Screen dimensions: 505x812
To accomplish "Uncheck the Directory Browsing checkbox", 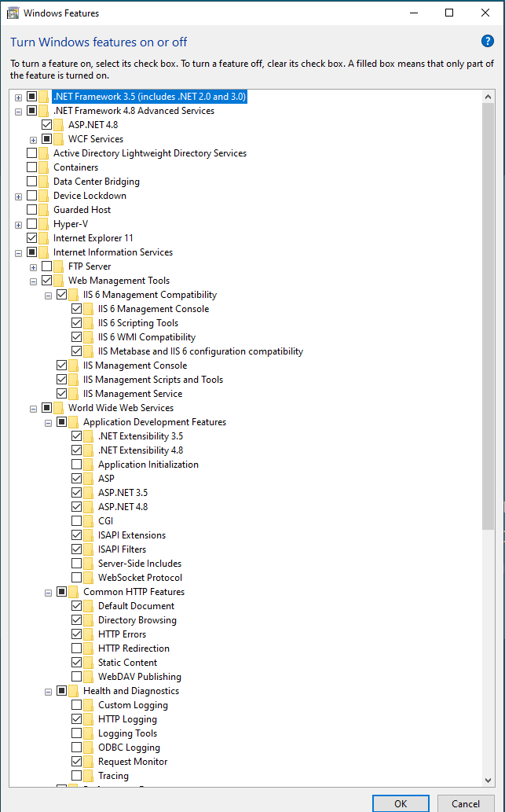I will 76,620.
